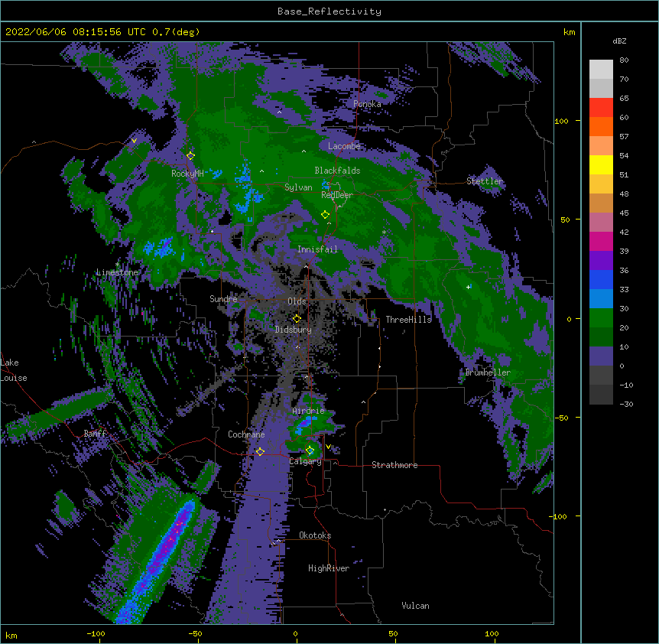Click the Vulcan city label
This screenshot has width=659, height=644.
(x=415, y=606)
